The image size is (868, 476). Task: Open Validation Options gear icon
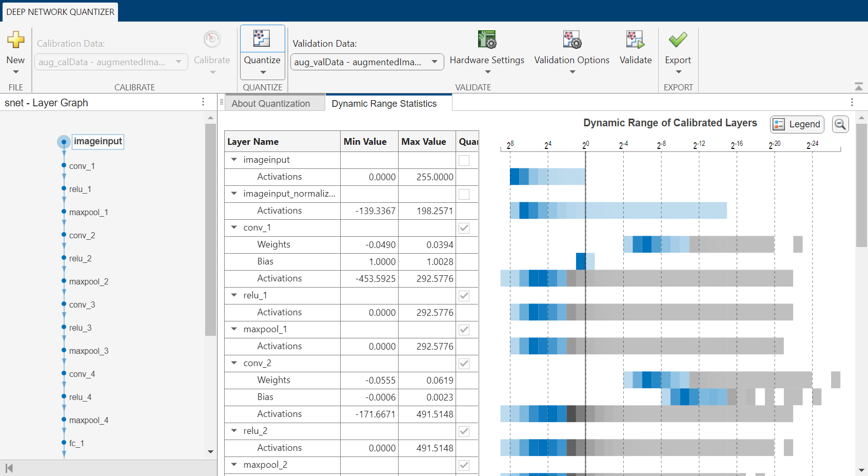point(572,40)
